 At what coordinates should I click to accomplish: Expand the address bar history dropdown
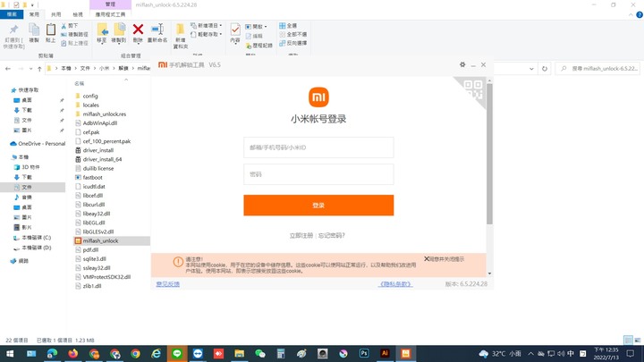pyautogui.click(x=531, y=69)
